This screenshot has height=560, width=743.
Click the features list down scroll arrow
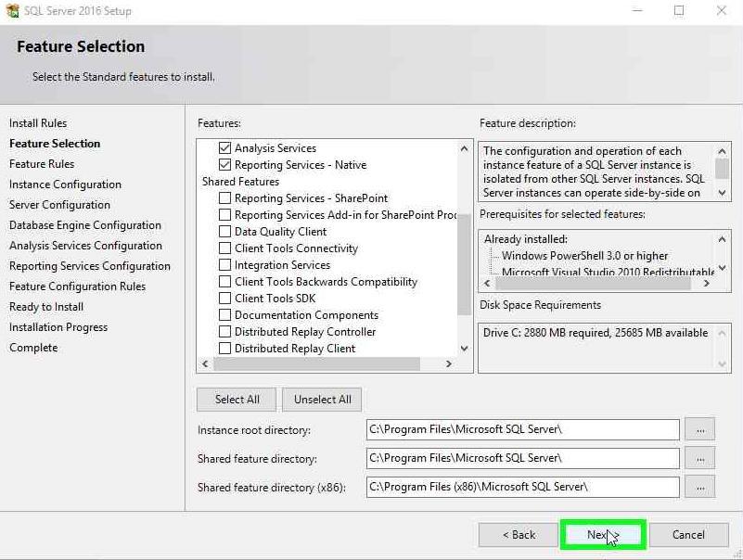tap(465, 349)
